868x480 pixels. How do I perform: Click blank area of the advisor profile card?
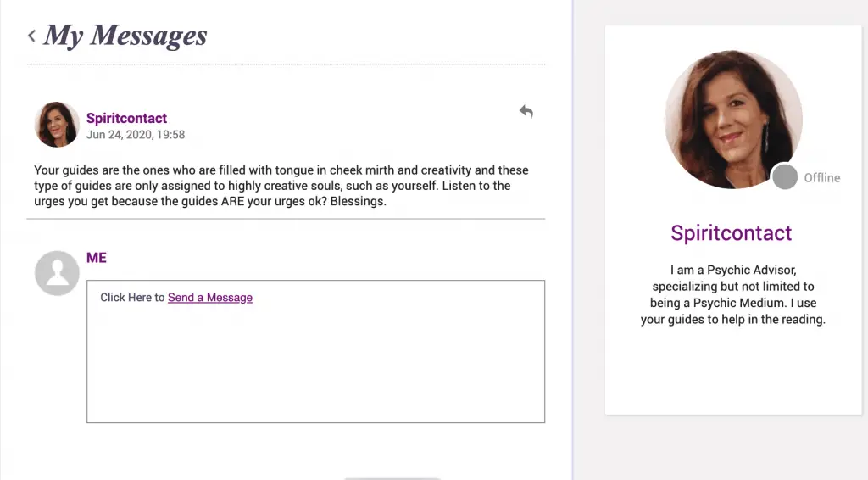(x=733, y=371)
